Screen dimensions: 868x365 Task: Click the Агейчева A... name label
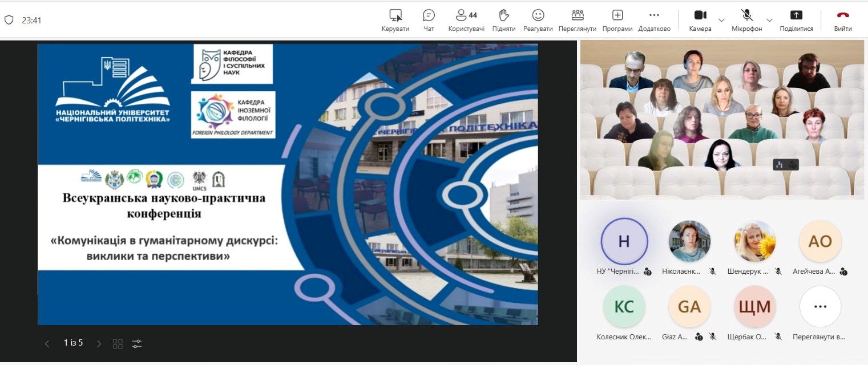pyautogui.click(x=814, y=271)
